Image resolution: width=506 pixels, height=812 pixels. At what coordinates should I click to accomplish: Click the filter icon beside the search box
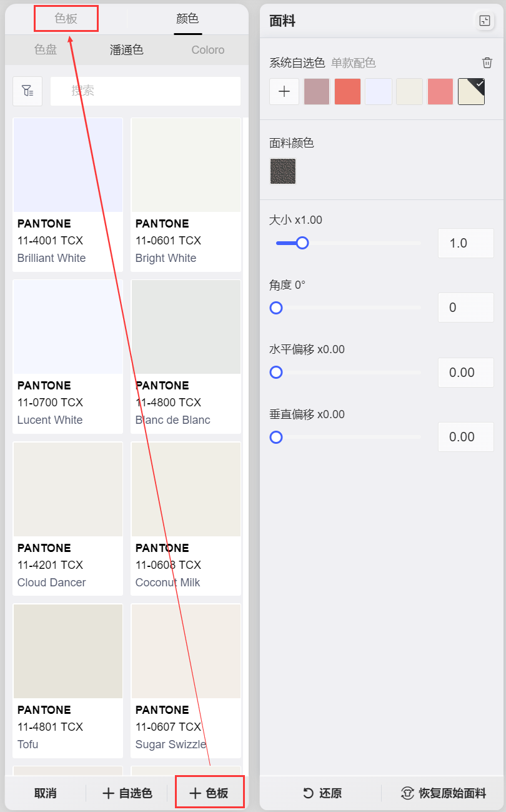click(x=27, y=91)
